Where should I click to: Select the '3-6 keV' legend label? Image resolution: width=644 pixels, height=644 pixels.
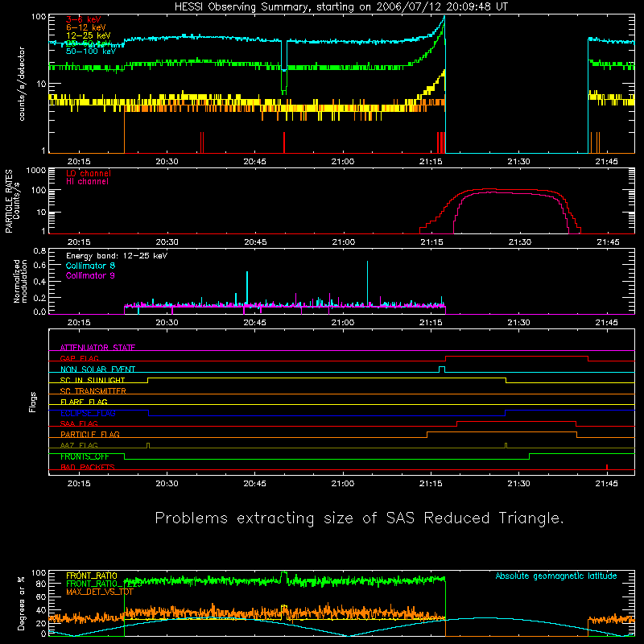pos(84,19)
